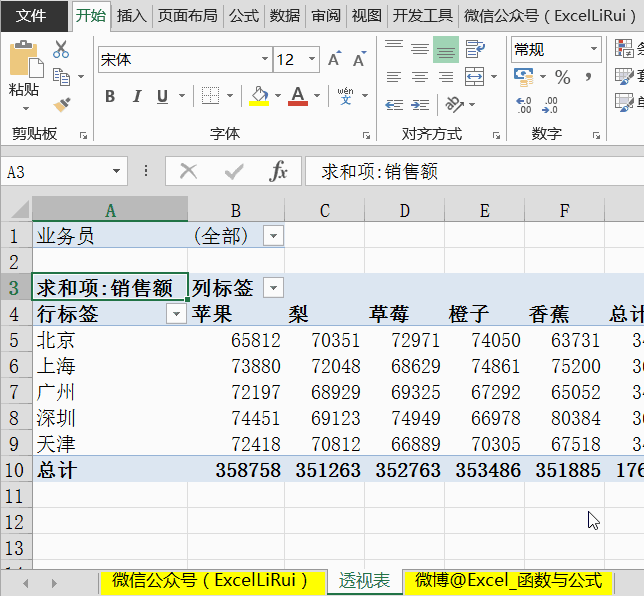Screen dimensions: 644x596
Task: Click the formula bar Enter checkmark
Action: pyautogui.click(x=234, y=171)
